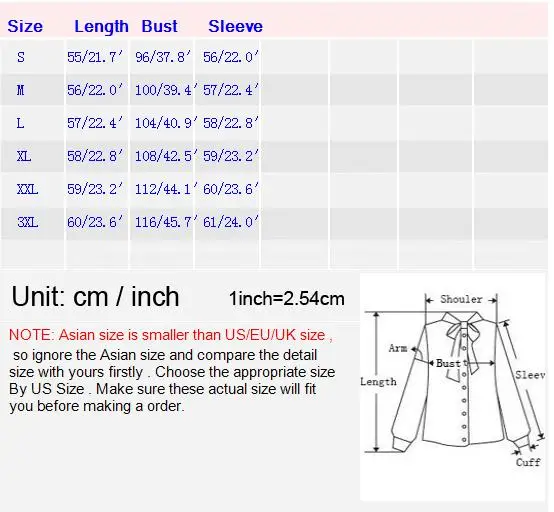Click the length value 58/22.8' in row XL
Screen dimensions: 554x512
95,156
